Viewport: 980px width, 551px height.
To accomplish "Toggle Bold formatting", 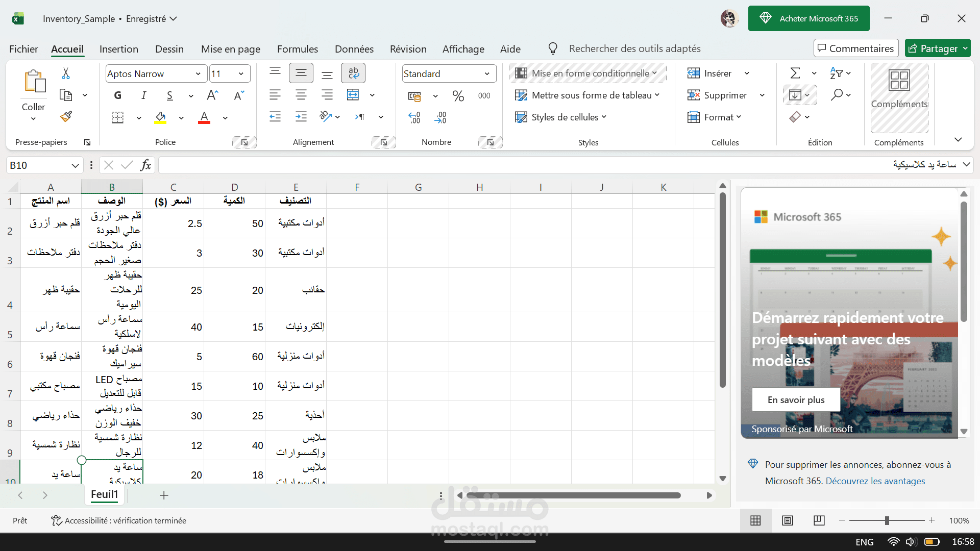I will [118, 95].
